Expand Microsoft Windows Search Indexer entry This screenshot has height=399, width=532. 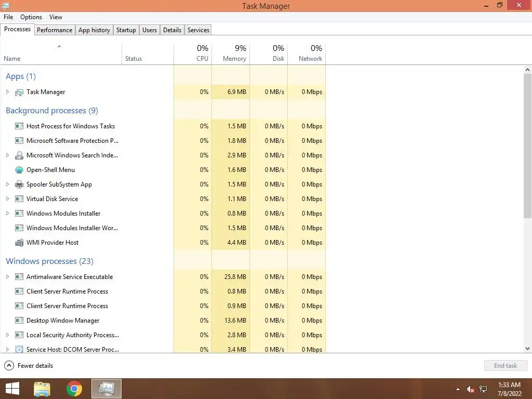[7, 155]
